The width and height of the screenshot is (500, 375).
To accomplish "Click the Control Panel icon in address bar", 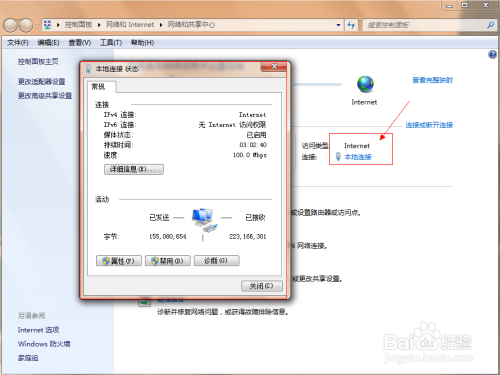I will point(48,25).
